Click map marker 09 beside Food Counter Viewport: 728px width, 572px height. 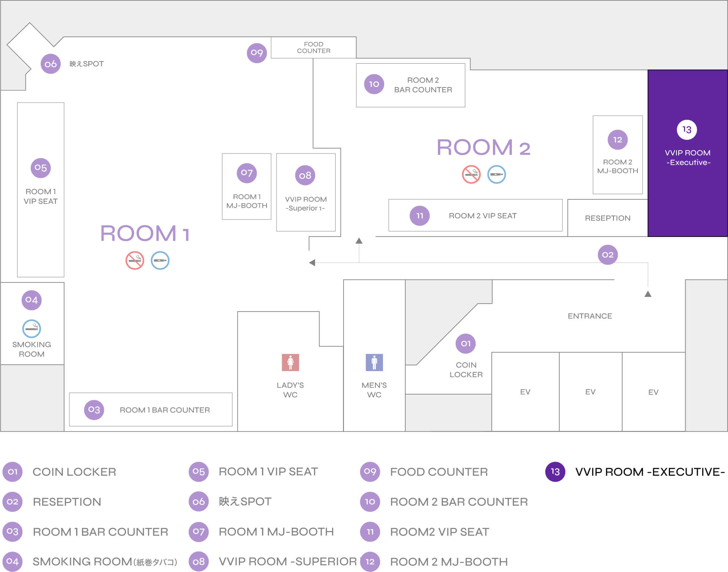(257, 53)
